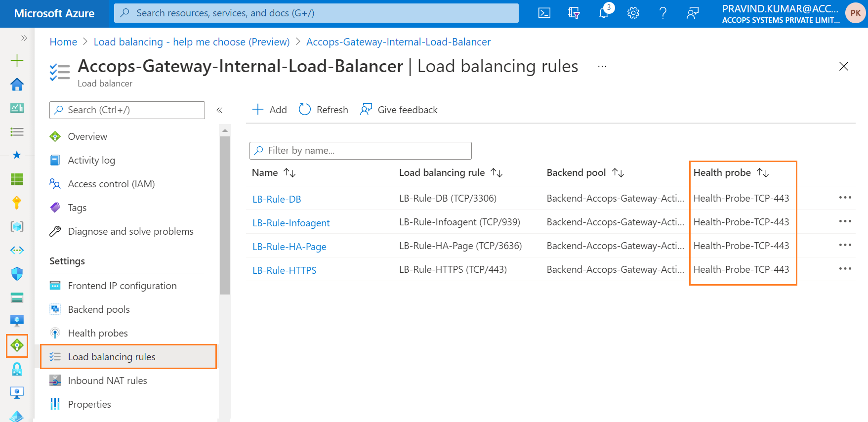The width and height of the screenshot is (868, 422).
Task: Click the Favorites star icon
Action: pyautogui.click(x=17, y=155)
